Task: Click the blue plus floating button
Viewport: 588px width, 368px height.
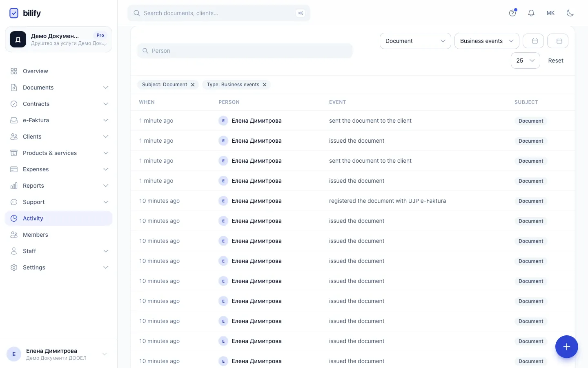Action: click(x=567, y=347)
